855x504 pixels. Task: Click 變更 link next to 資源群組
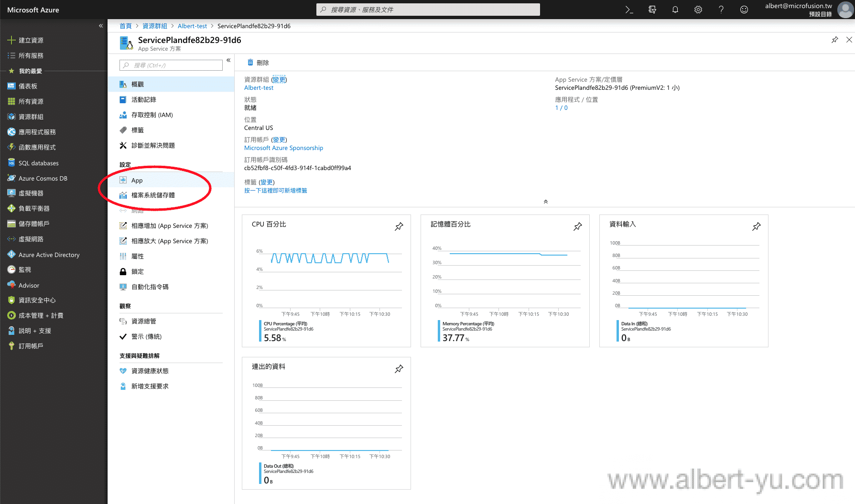coord(279,80)
